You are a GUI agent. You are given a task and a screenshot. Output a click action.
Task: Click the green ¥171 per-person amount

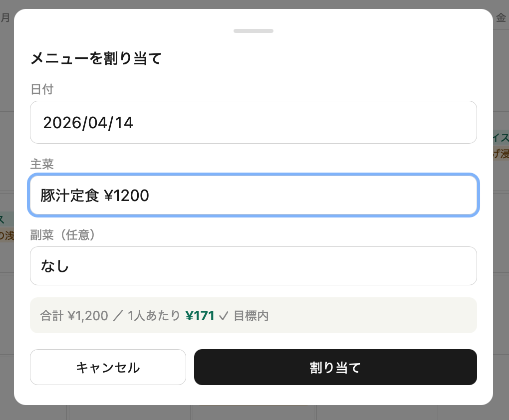coord(200,316)
